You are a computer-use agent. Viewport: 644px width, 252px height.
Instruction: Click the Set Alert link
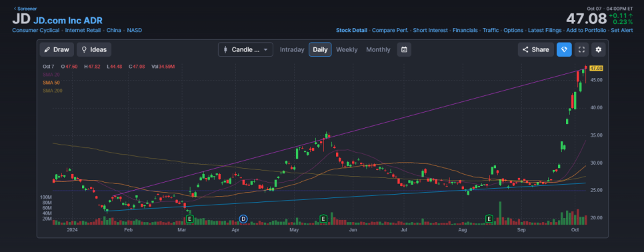pyautogui.click(x=622, y=31)
